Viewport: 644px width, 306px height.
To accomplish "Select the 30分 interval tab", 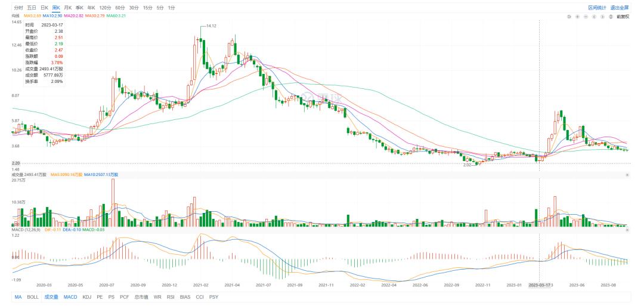I will click(x=134, y=8).
